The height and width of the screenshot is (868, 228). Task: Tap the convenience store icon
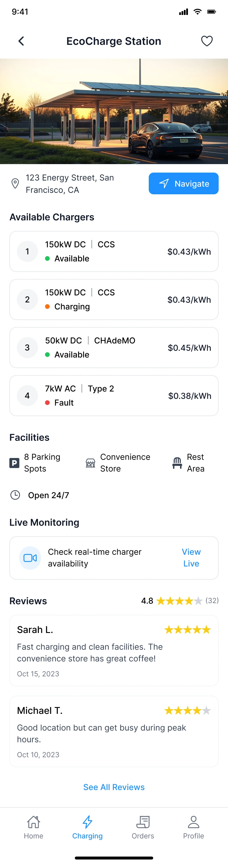click(x=90, y=463)
